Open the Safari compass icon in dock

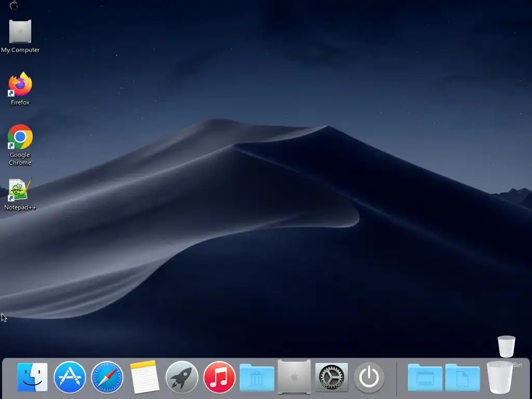point(107,377)
